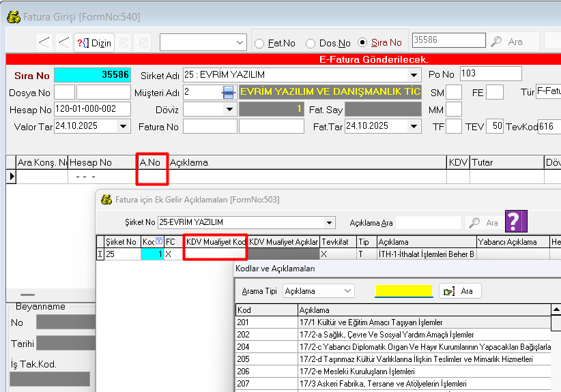Screen dimensions: 561x392
Task: Select the Dos.No radio button
Action: tap(311, 43)
